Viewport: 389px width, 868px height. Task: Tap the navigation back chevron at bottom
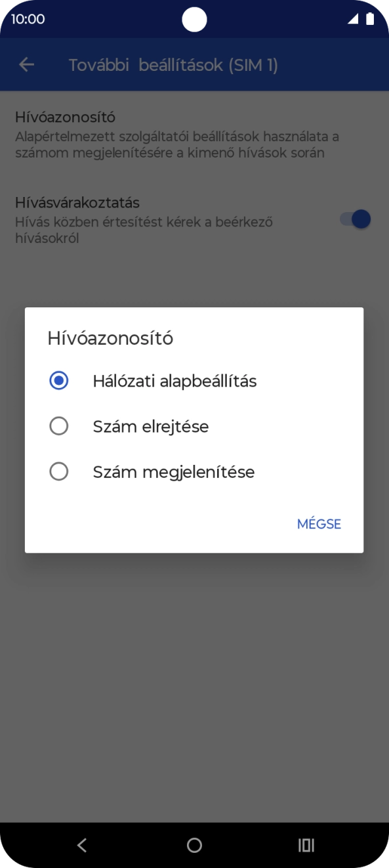click(81, 845)
